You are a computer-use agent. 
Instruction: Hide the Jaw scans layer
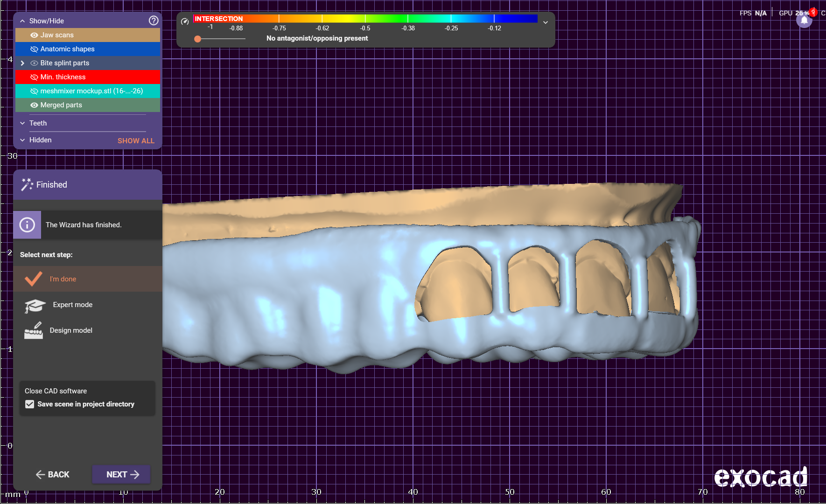click(x=34, y=35)
